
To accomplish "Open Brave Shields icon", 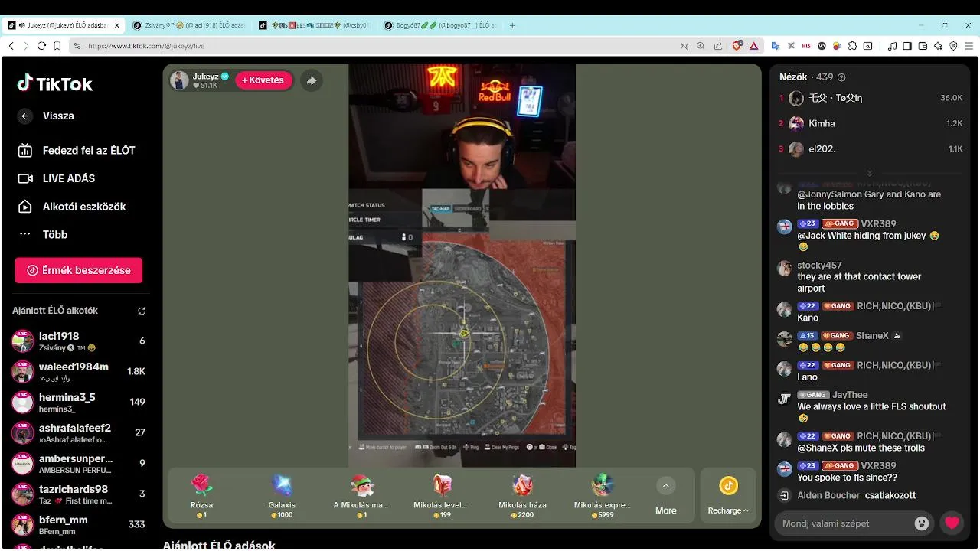I will tap(737, 46).
